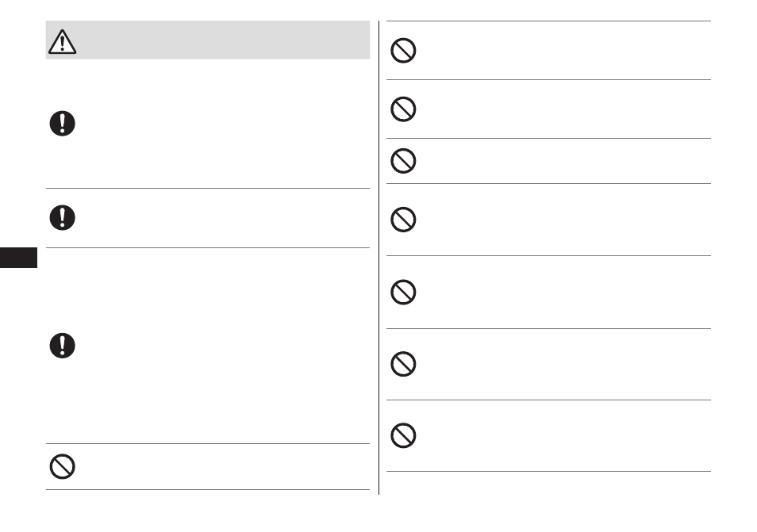Select the lowest black exclamation mandatory icon
Screen dimensions: 757x532
[x=62, y=346]
